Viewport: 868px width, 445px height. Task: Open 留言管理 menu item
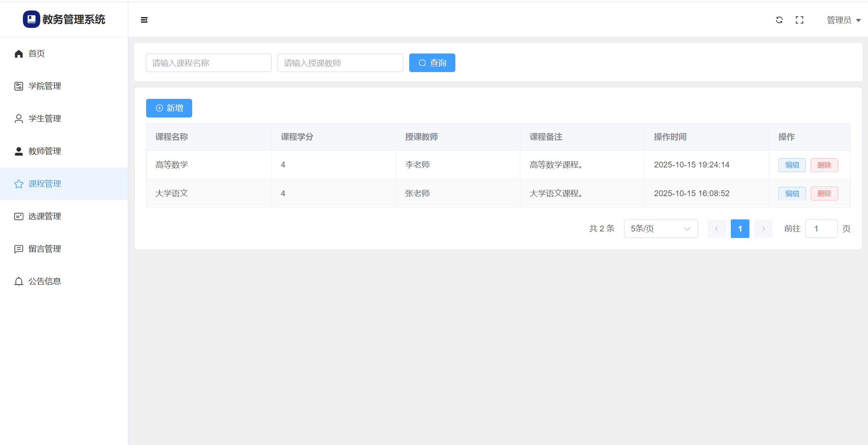pos(45,249)
